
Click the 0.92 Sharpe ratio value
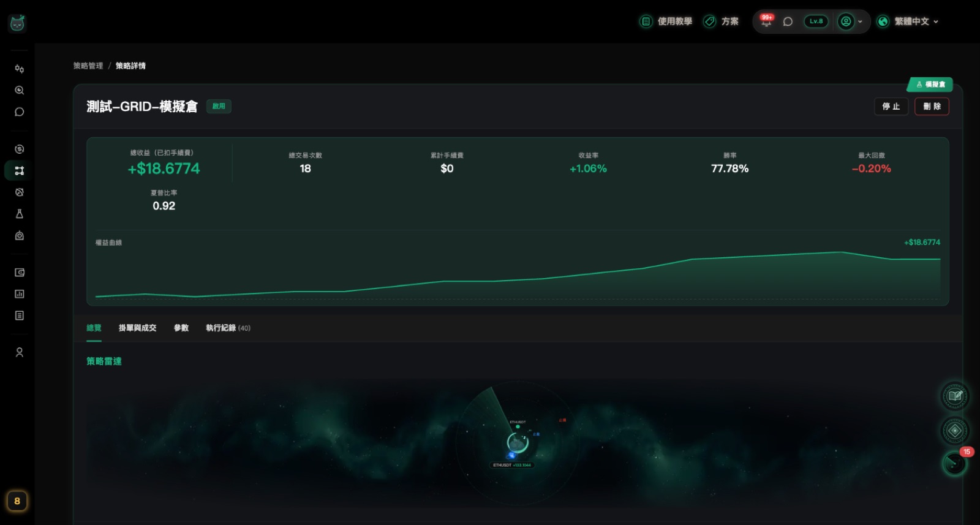click(164, 206)
